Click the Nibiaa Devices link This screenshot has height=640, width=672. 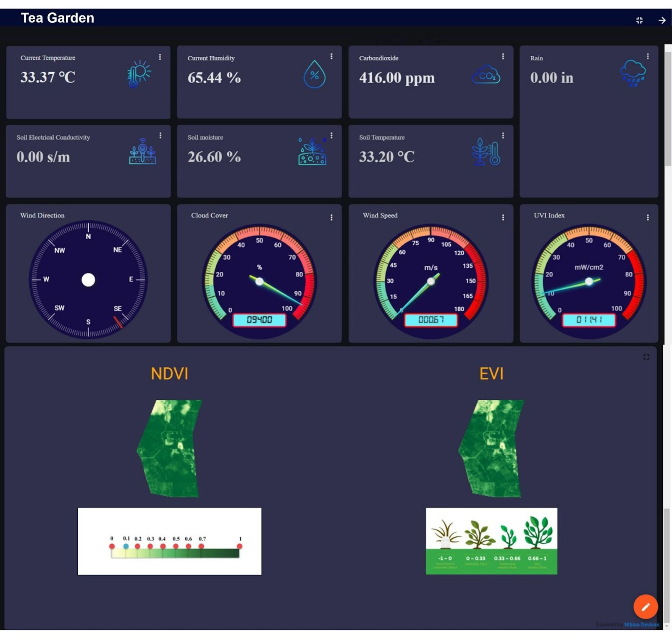(643, 624)
